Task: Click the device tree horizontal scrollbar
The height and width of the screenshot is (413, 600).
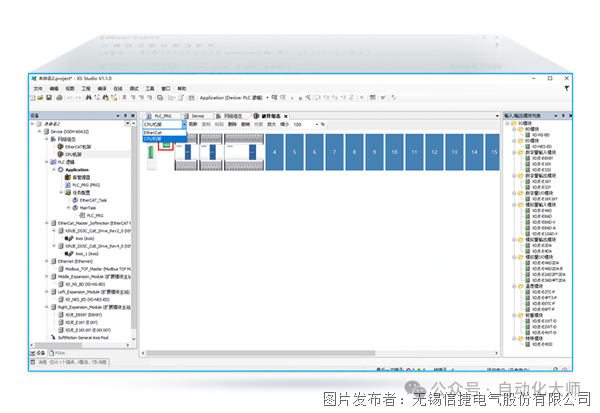Action: (x=58, y=345)
